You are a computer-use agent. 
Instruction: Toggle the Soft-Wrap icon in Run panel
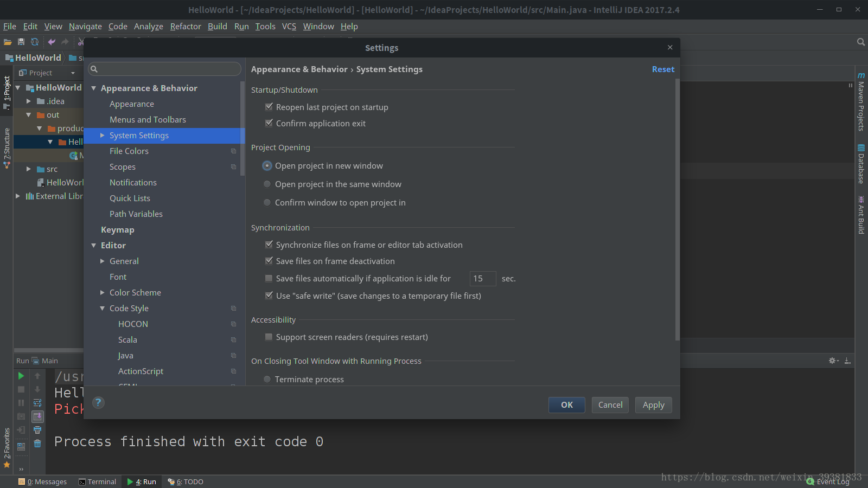pyautogui.click(x=37, y=403)
